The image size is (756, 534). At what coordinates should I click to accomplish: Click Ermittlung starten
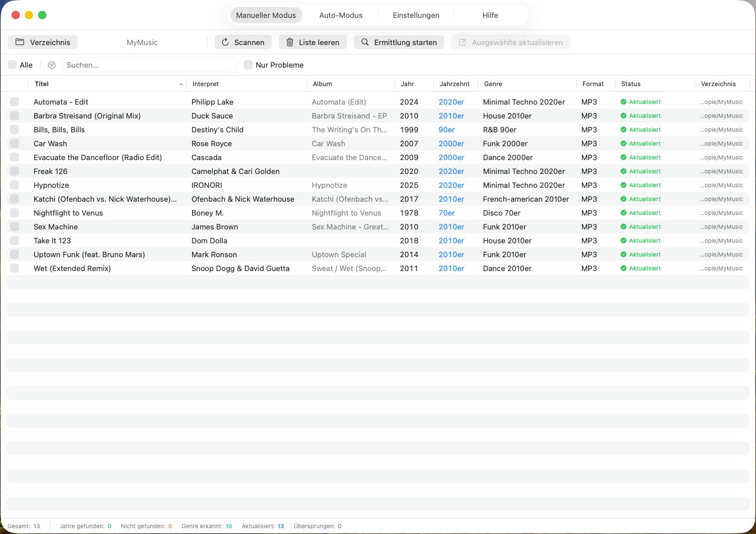pos(399,42)
